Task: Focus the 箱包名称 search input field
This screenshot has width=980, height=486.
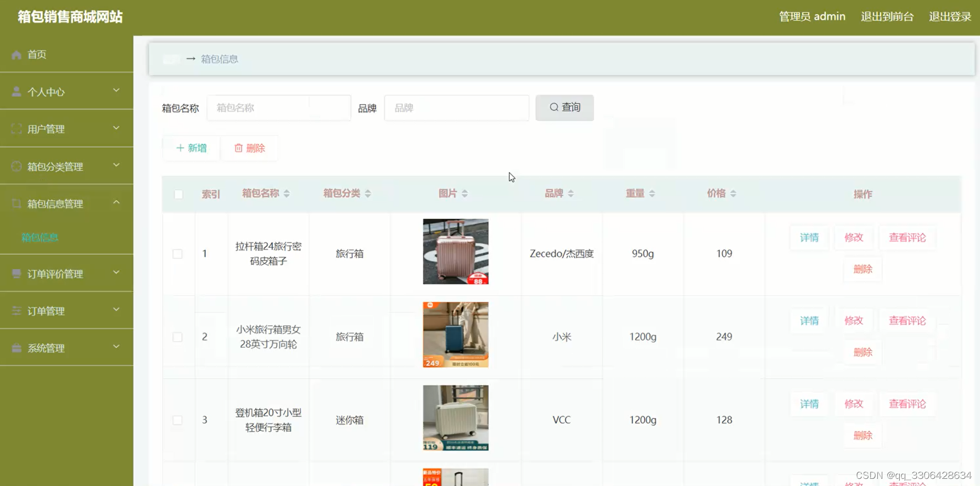Action: pos(279,108)
